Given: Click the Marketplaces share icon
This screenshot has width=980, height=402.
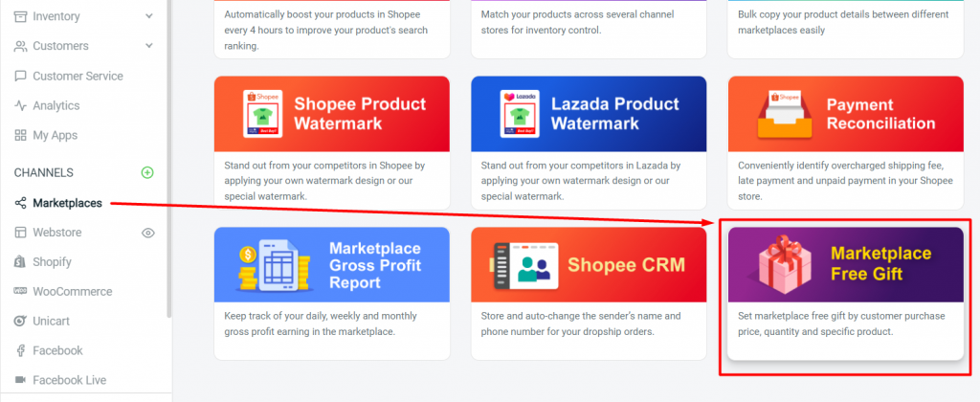Looking at the screenshot, I should coord(21,203).
